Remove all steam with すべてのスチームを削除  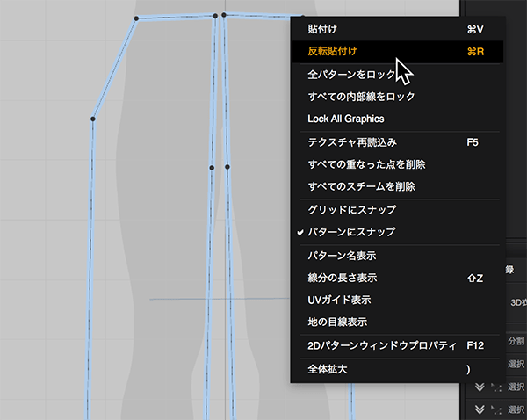coord(361,186)
